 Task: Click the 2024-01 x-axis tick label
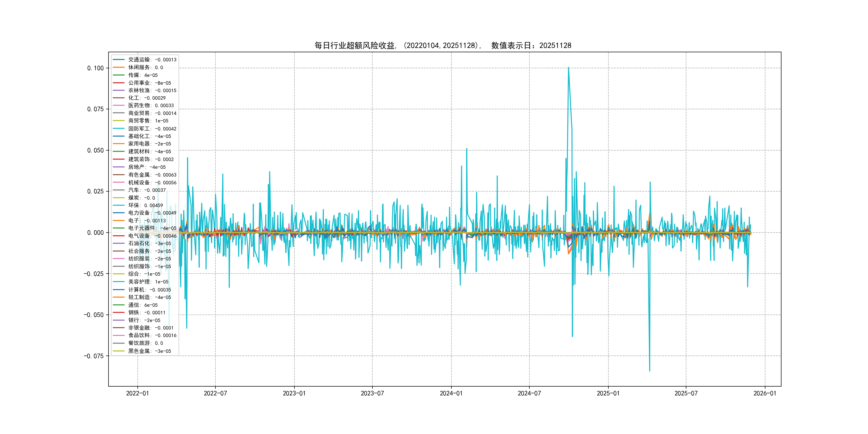(x=451, y=393)
